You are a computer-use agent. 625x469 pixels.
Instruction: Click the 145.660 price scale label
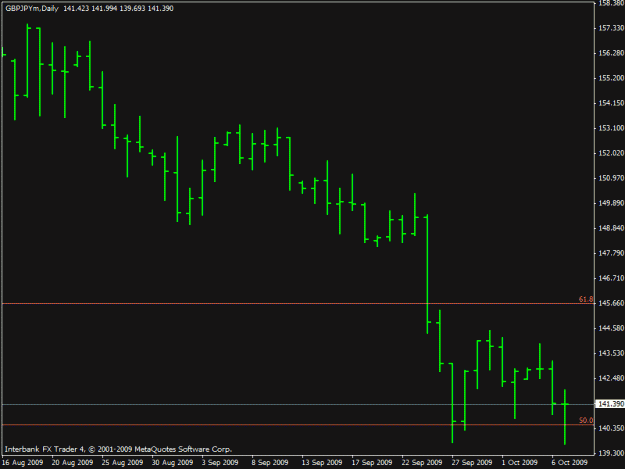(x=611, y=303)
